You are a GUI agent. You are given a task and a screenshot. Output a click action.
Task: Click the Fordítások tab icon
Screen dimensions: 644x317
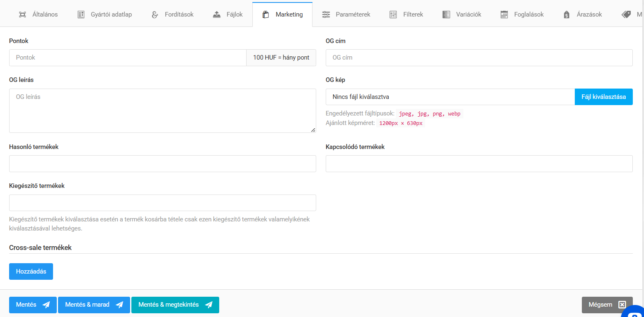click(x=155, y=14)
